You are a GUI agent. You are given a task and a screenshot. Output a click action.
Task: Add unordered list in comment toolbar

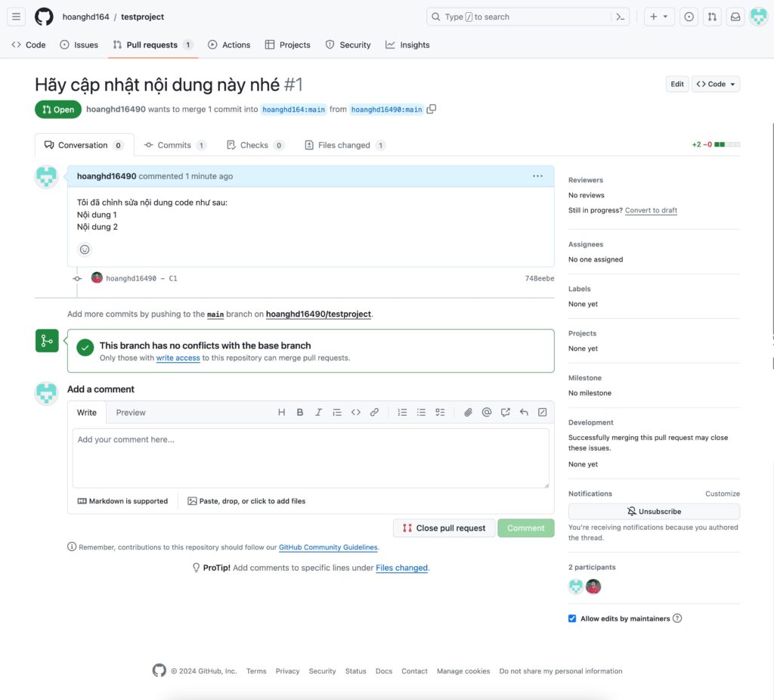tap(421, 412)
